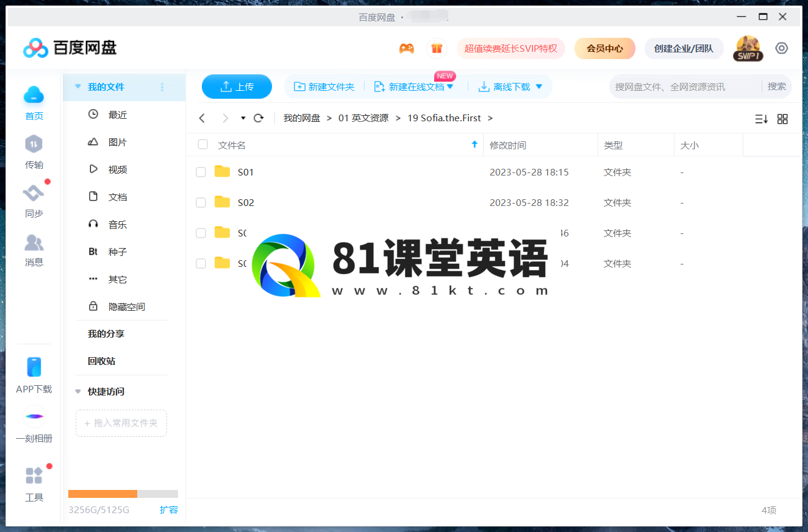Navigate forward with right arrow
The image size is (808, 532).
click(x=226, y=118)
